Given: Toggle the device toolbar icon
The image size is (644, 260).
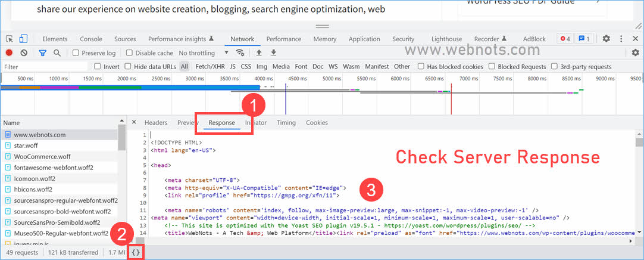Looking at the screenshot, I should pos(23,39).
